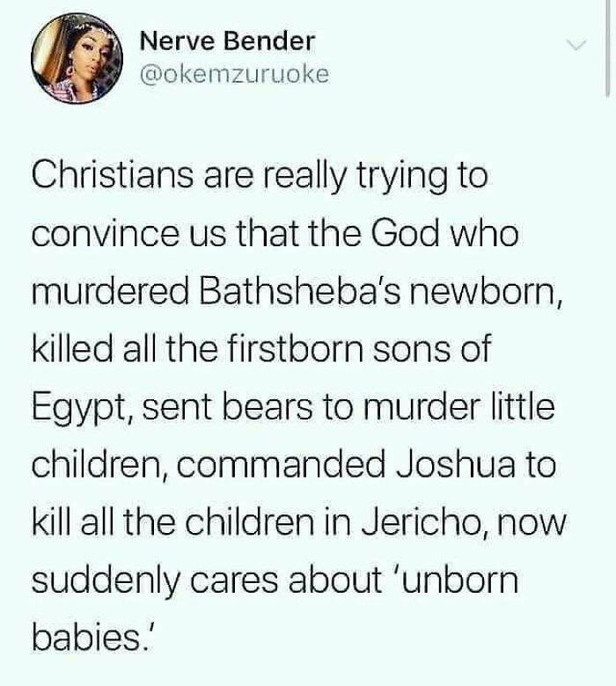This screenshot has width=616, height=686.
Task: Click the word 'firstborn' in the tweet
Action: click(x=293, y=349)
